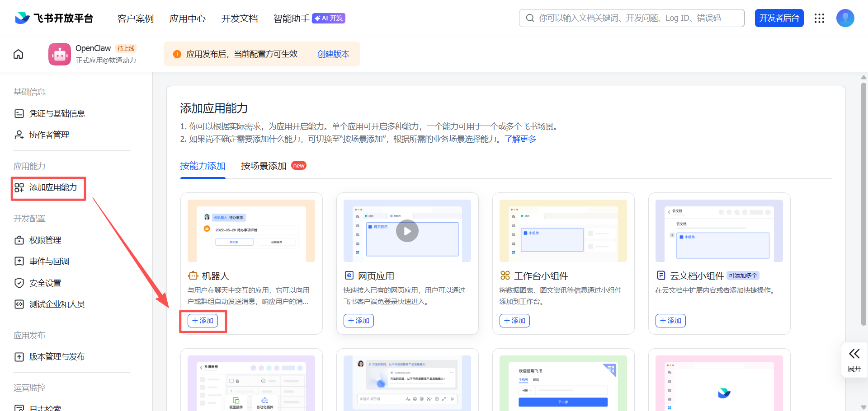Add the 网页应用 capability
The width and height of the screenshot is (868, 411).
359,321
